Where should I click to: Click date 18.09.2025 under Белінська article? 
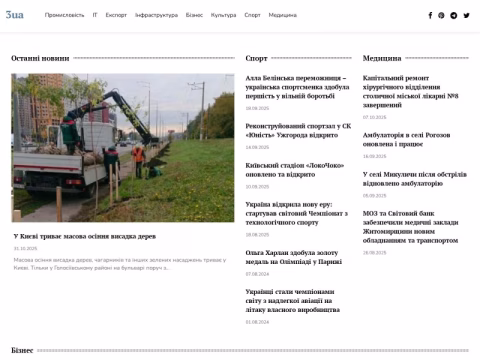click(x=257, y=108)
